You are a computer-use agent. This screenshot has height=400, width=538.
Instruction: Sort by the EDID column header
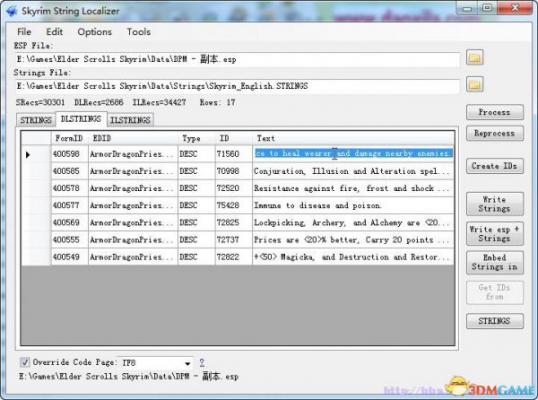point(133,138)
